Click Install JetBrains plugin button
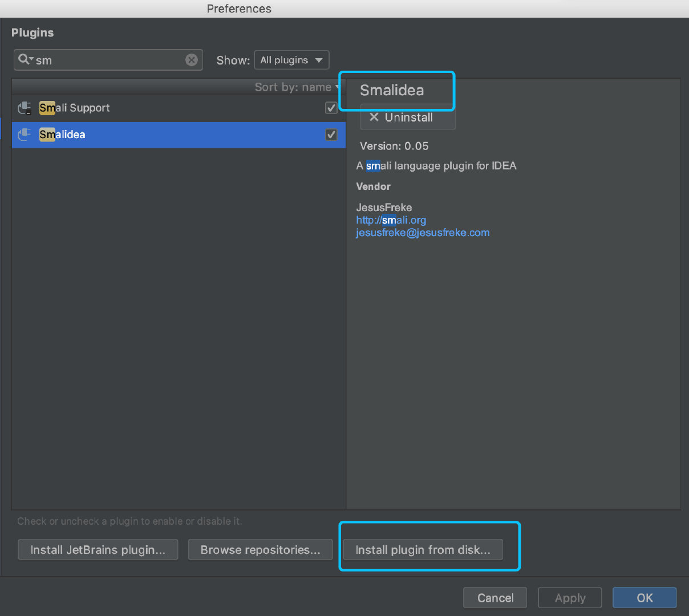Viewport: 689px width, 616px height. (x=98, y=550)
